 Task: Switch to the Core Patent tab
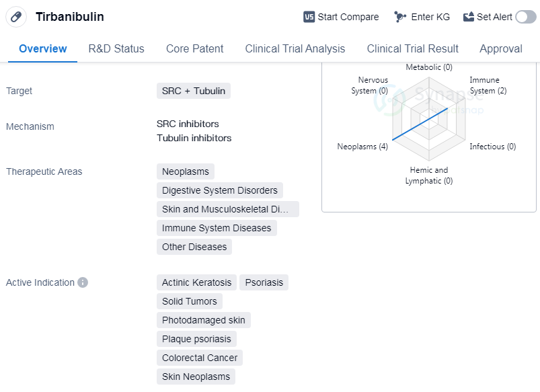pyautogui.click(x=195, y=48)
